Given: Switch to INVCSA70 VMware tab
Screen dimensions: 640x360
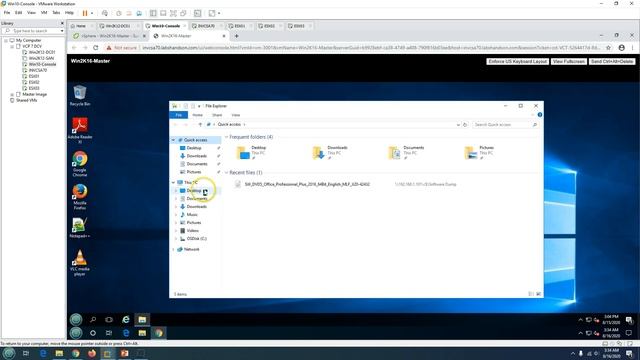Looking at the screenshot, I should pyautogui.click(x=206, y=26).
